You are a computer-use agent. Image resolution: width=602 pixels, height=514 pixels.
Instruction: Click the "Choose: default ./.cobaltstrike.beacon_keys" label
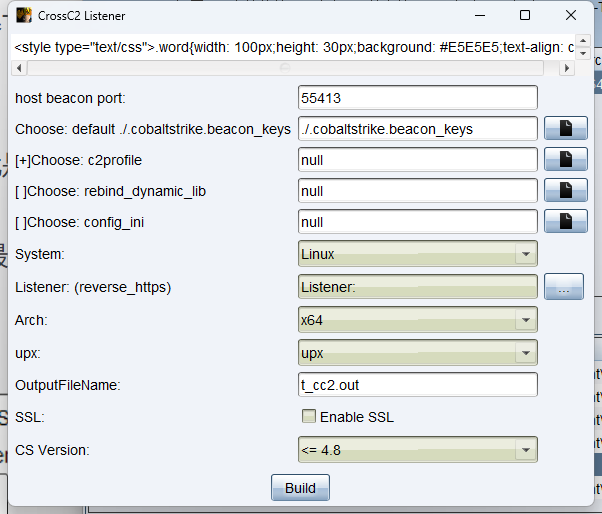pyautogui.click(x=153, y=129)
